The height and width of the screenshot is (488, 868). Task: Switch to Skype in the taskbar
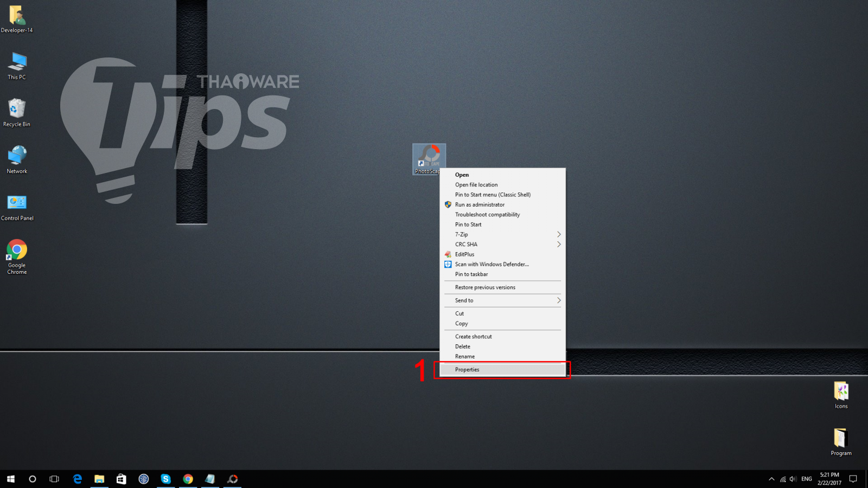[x=166, y=479]
